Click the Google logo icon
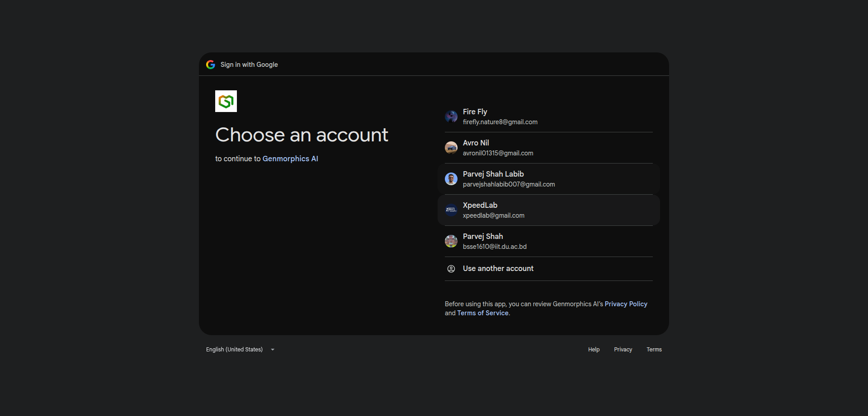 [211, 65]
